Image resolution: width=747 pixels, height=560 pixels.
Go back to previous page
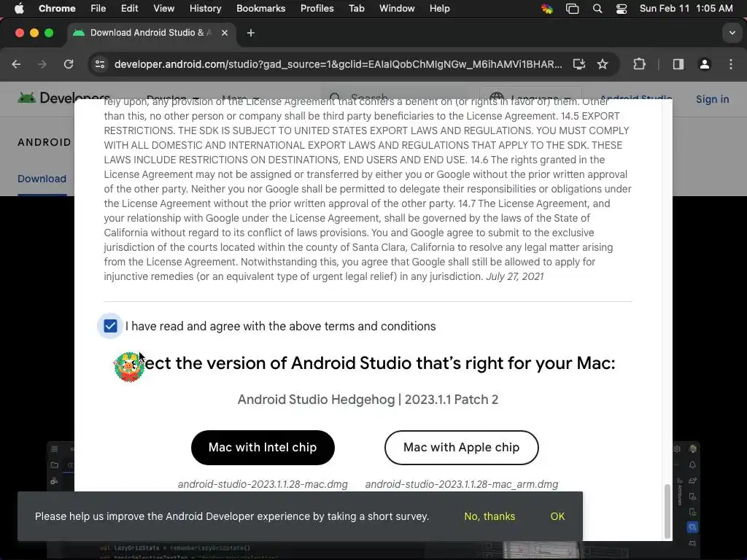16,64
